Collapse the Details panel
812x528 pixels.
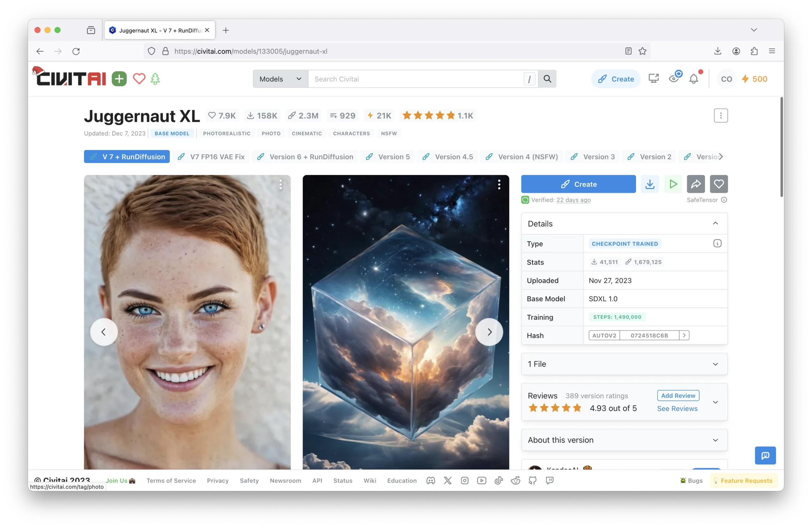pyautogui.click(x=716, y=224)
